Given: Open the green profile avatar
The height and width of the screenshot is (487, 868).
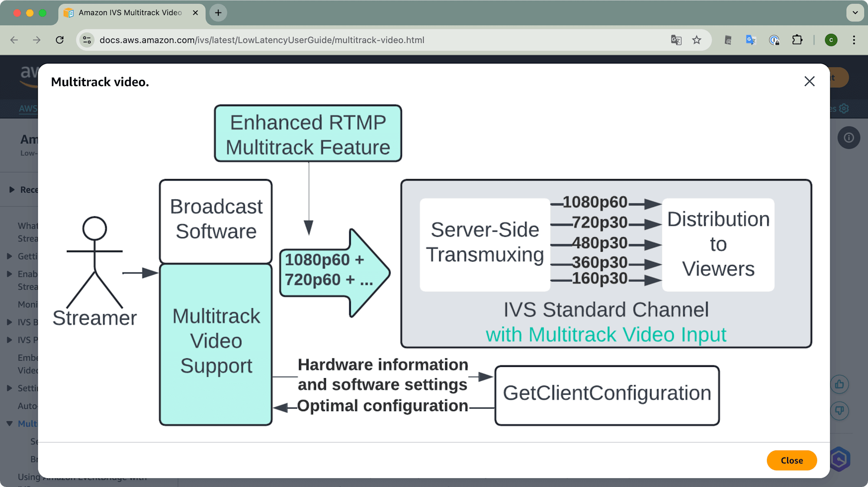Looking at the screenshot, I should [x=831, y=40].
